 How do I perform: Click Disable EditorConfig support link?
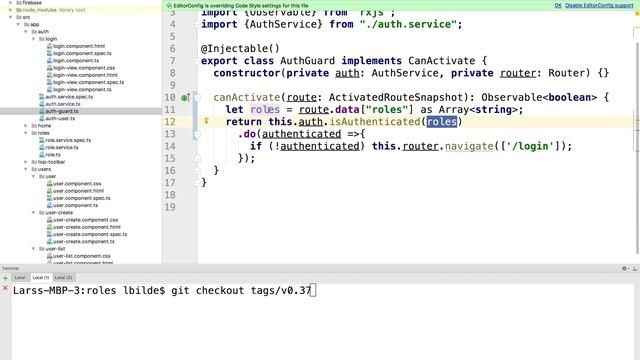click(x=599, y=5)
